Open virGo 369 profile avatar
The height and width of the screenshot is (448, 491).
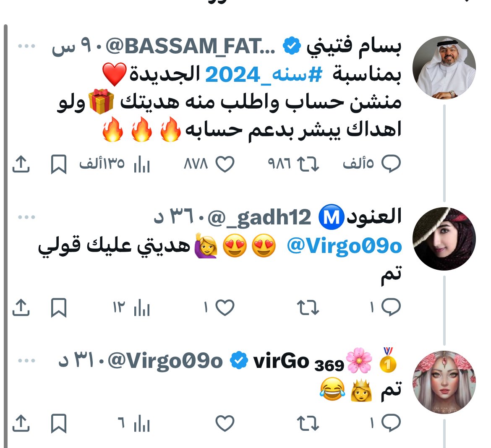point(444,382)
